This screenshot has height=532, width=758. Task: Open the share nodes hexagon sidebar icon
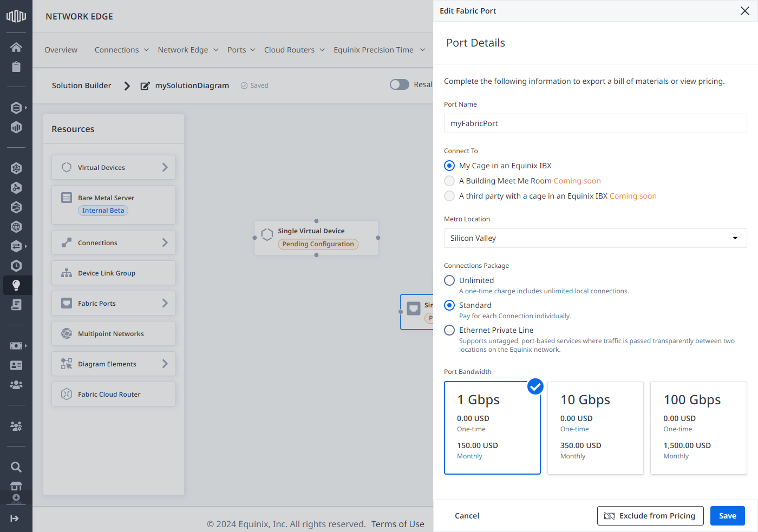[x=16, y=188]
